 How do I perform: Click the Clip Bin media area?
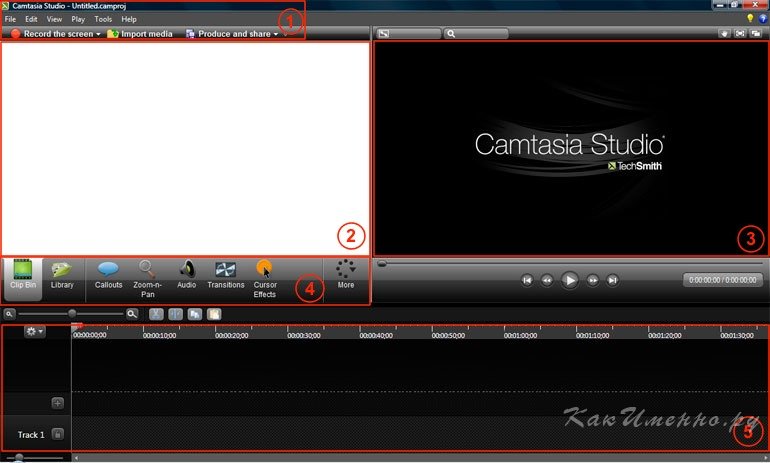[x=185, y=148]
